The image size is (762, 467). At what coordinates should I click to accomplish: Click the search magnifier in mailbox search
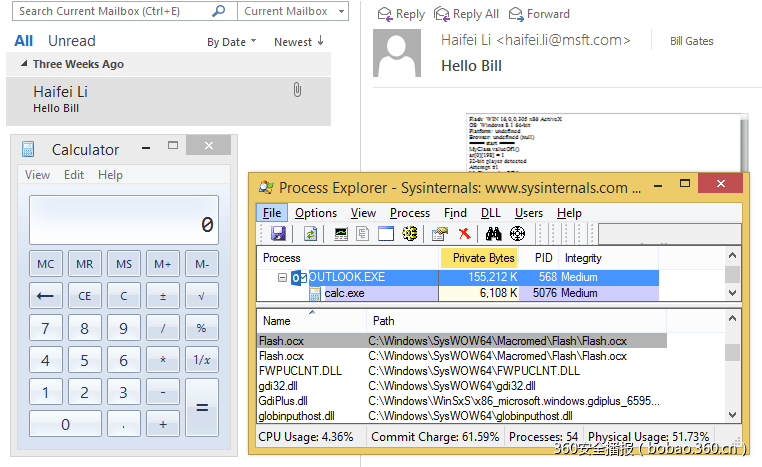(220, 11)
